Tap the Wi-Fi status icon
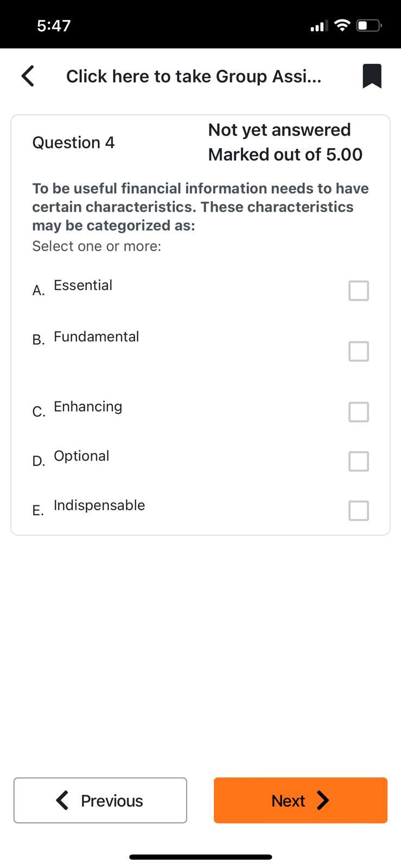Image resolution: width=401 pixels, height=868 pixels. [342, 25]
